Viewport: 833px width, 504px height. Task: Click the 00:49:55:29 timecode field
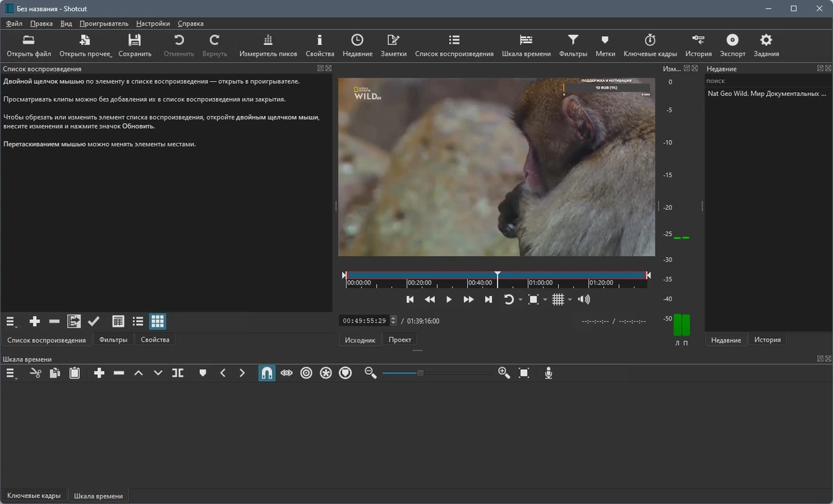(364, 321)
